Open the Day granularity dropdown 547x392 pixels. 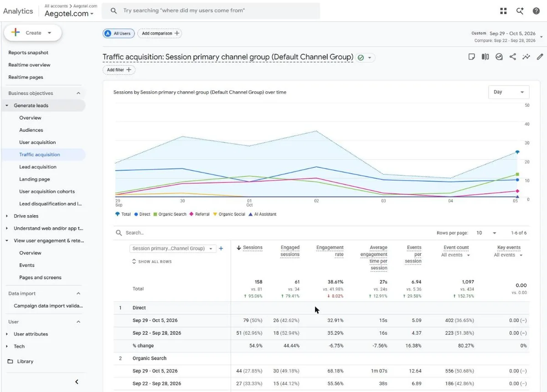tap(509, 92)
